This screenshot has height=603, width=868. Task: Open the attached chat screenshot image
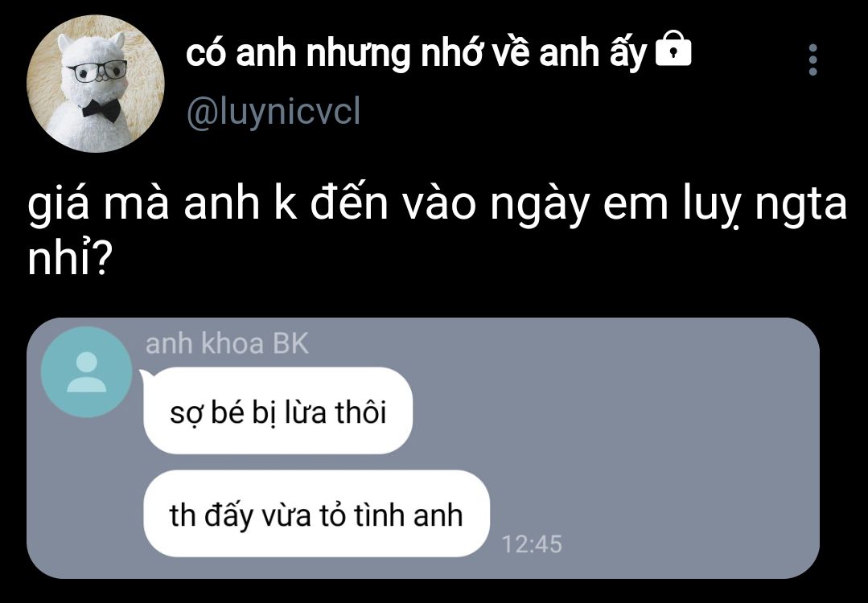(x=423, y=449)
